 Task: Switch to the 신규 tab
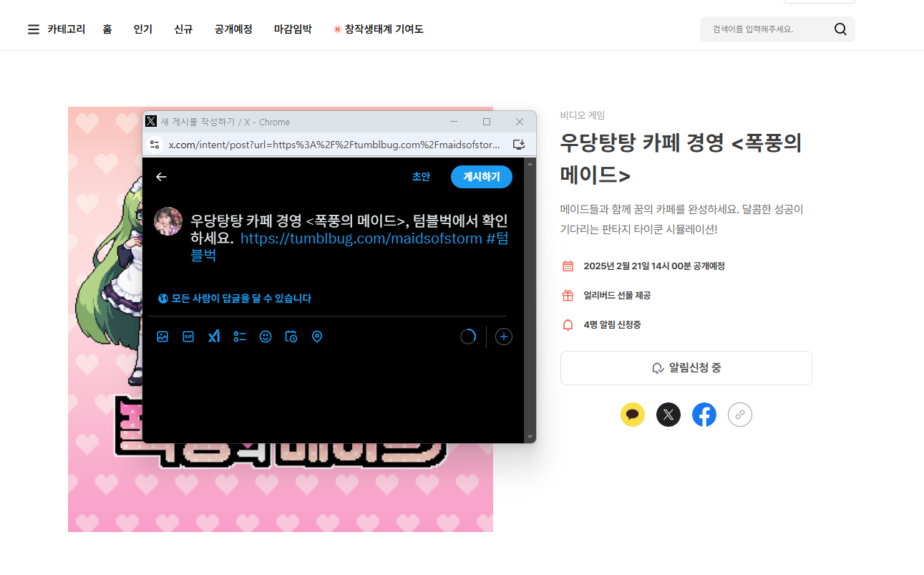183,29
